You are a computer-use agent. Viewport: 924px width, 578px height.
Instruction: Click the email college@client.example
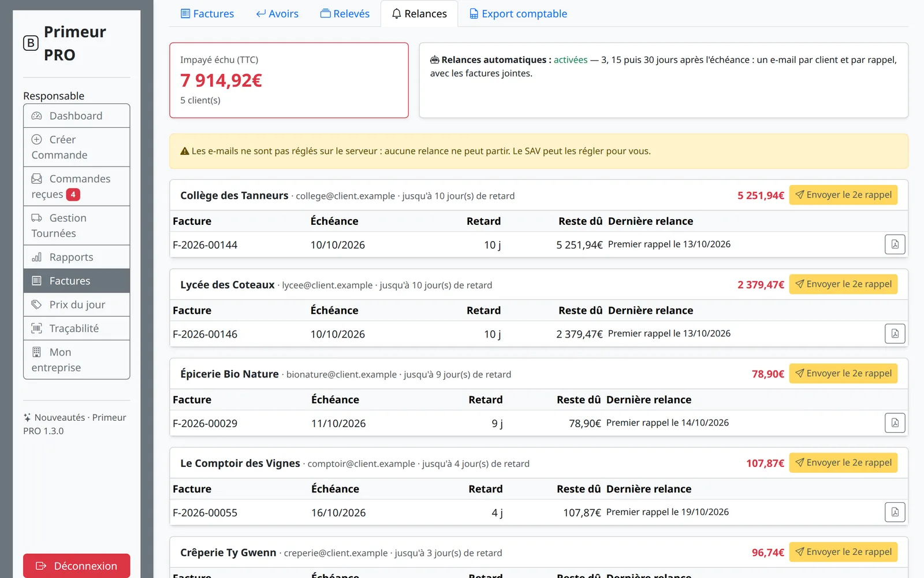tap(345, 196)
